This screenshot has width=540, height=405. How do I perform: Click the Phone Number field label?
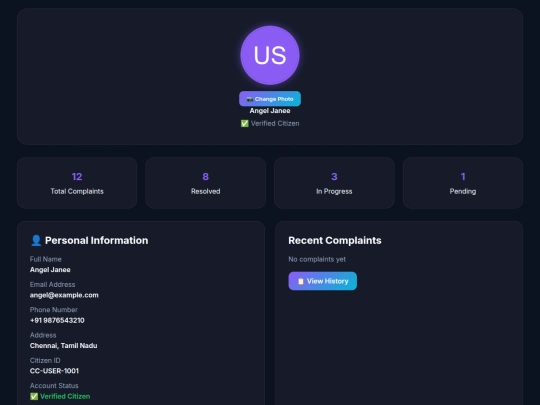[54, 310]
